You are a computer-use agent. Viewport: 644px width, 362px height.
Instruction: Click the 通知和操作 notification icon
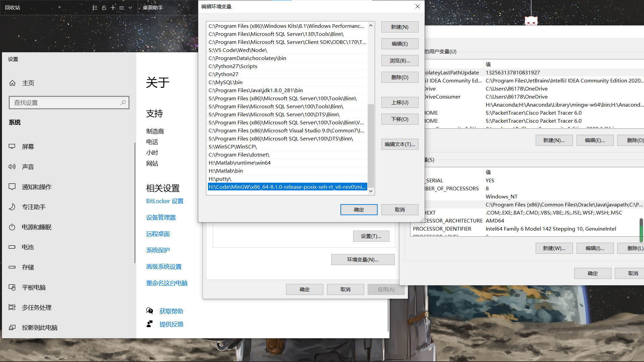click(12, 187)
